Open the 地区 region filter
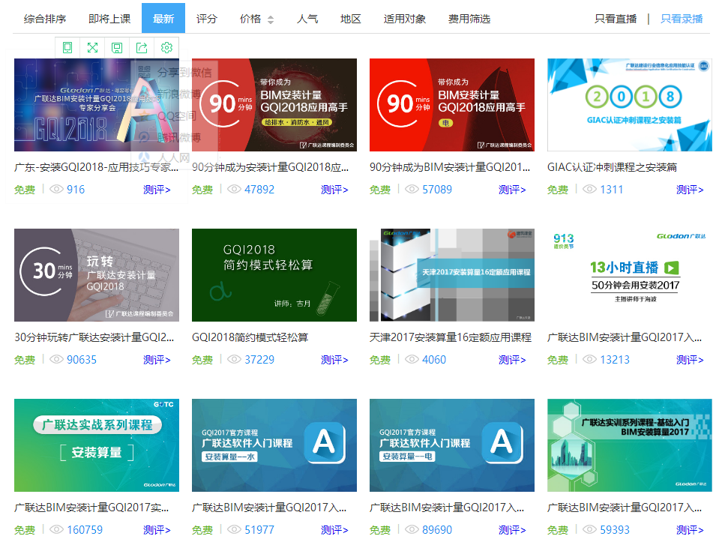This screenshot has width=728, height=560. click(351, 19)
